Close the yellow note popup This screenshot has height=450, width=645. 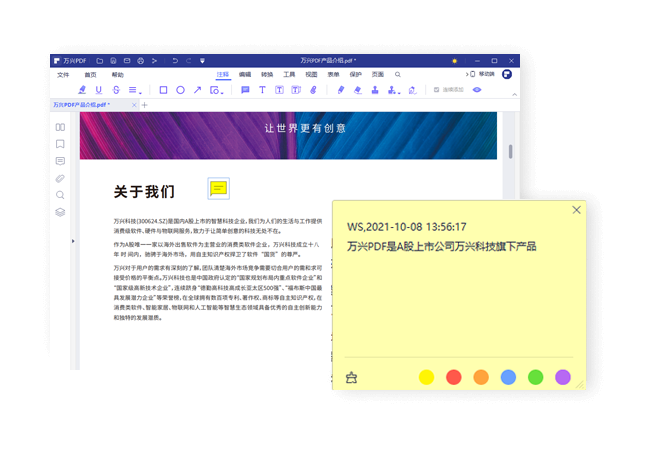click(x=576, y=210)
